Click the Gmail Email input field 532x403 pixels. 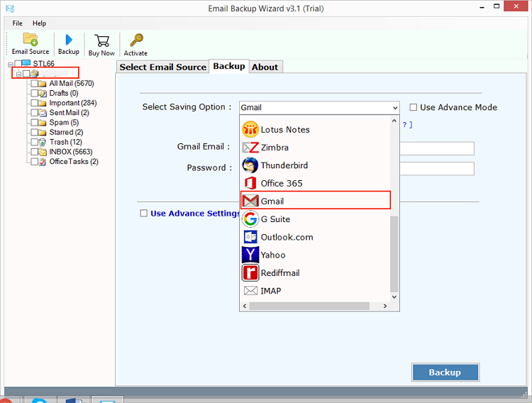point(437,148)
